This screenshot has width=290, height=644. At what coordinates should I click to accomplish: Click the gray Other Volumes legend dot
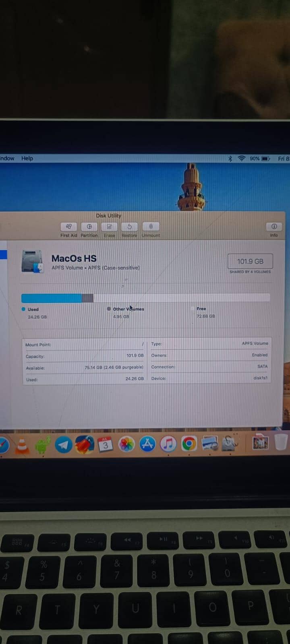109,309
